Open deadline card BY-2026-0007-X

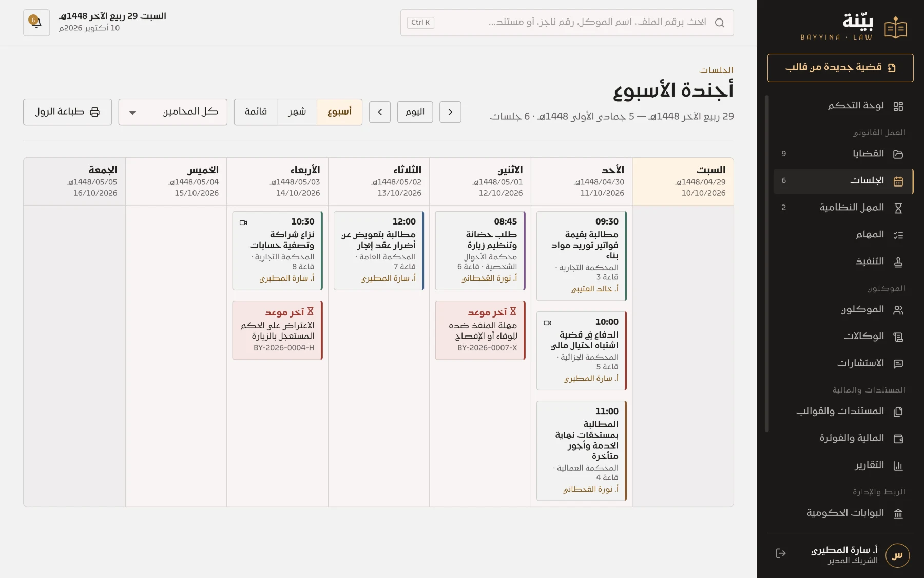point(480,330)
